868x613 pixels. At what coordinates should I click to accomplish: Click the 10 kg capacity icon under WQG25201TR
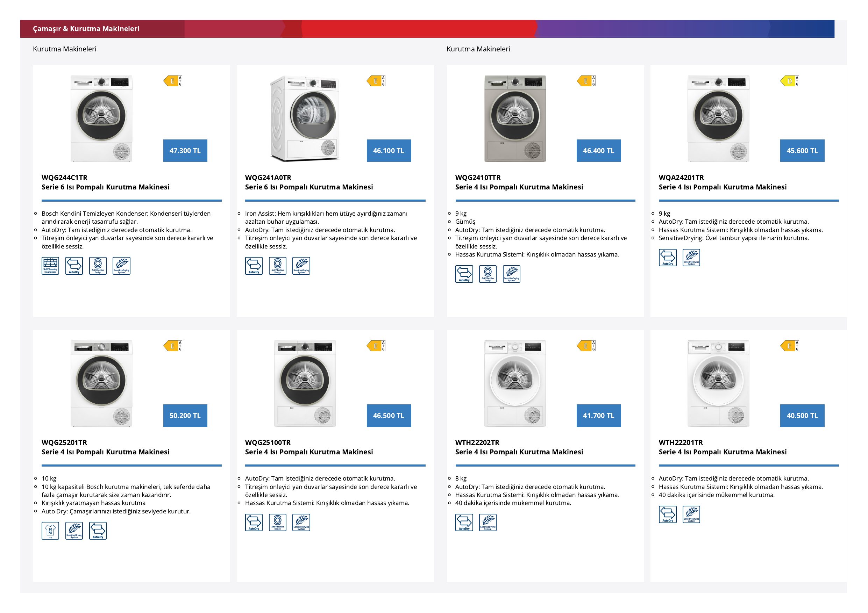pyautogui.click(x=50, y=531)
